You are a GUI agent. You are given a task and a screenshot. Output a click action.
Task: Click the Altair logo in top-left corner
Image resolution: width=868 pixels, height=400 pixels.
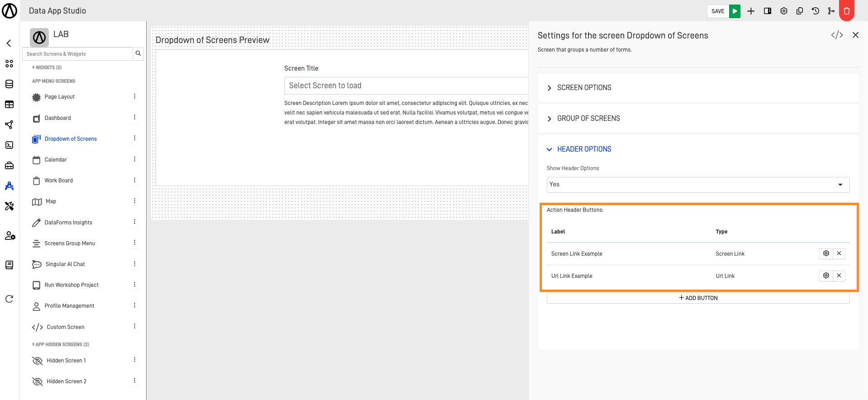[x=9, y=10]
